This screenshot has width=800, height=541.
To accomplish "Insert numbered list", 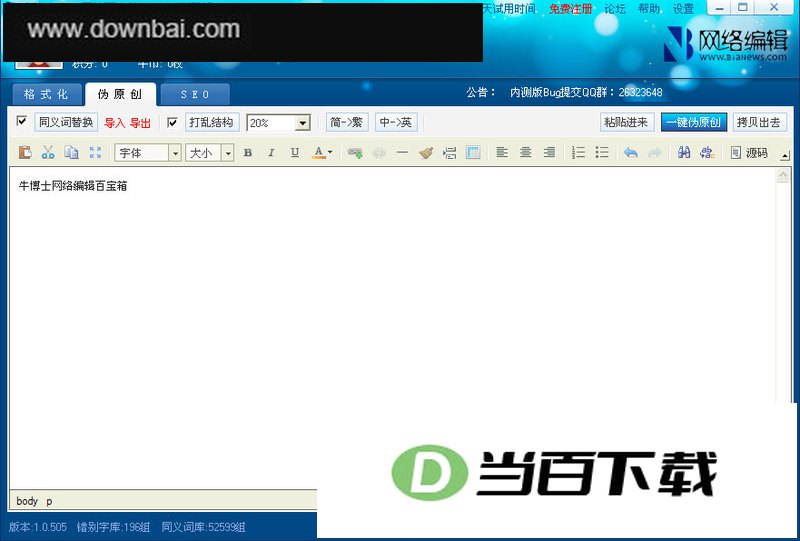I will [578, 153].
